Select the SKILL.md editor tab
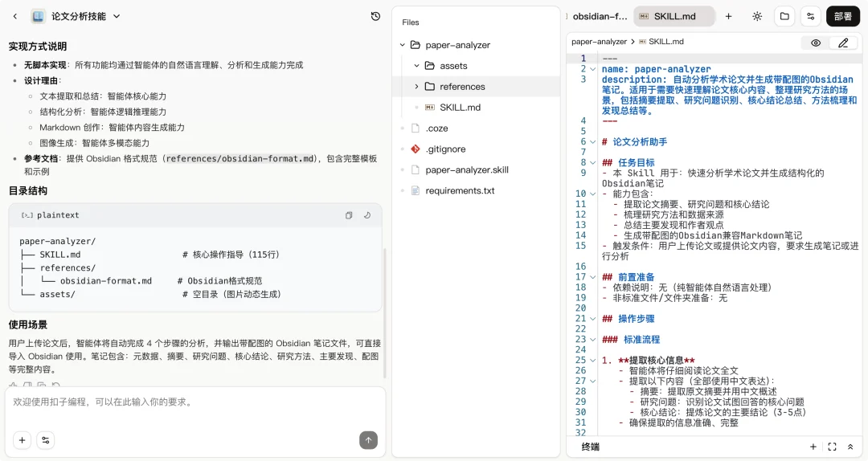Screen dimensions: 868x461 (674, 17)
